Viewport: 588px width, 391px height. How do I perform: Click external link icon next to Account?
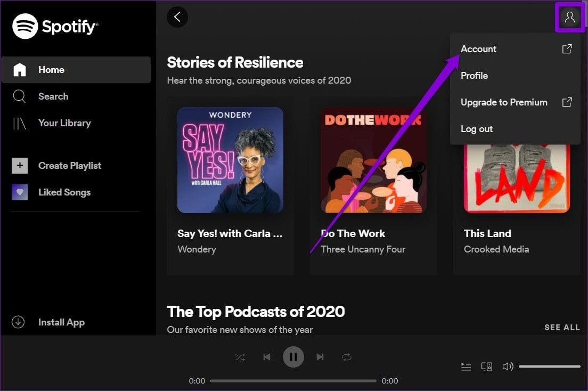click(x=567, y=49)
